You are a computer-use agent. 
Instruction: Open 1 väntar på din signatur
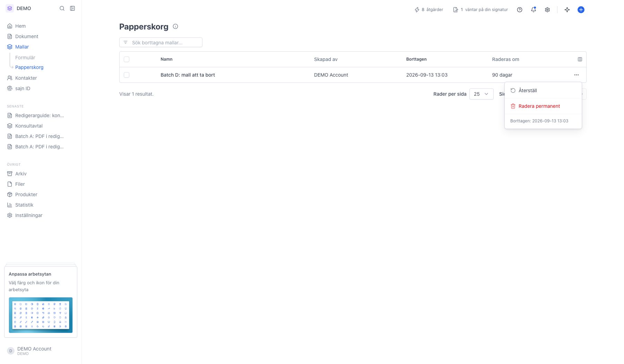pos(480,10)
